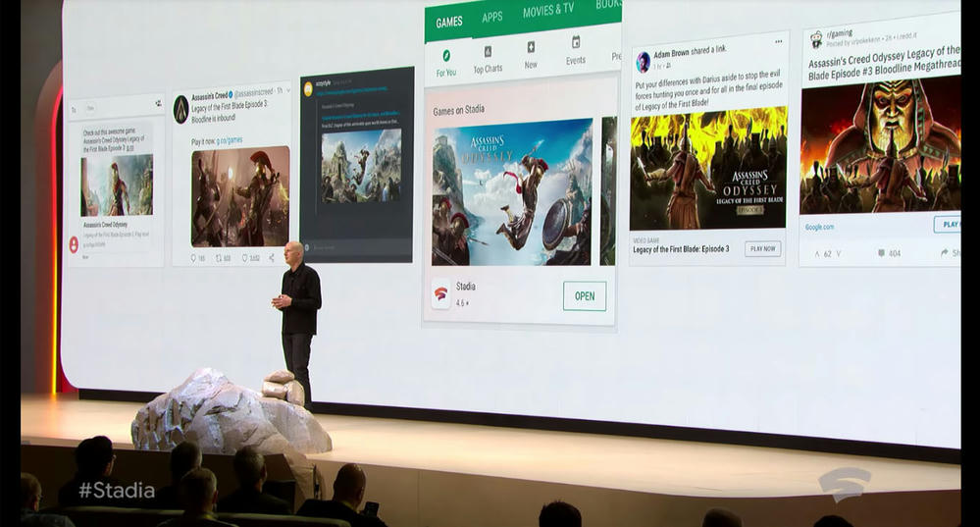Screen dimensions: 980x527
Task: Click the Assassin's Creed Twitter avatar
Action: coord(181,109)
